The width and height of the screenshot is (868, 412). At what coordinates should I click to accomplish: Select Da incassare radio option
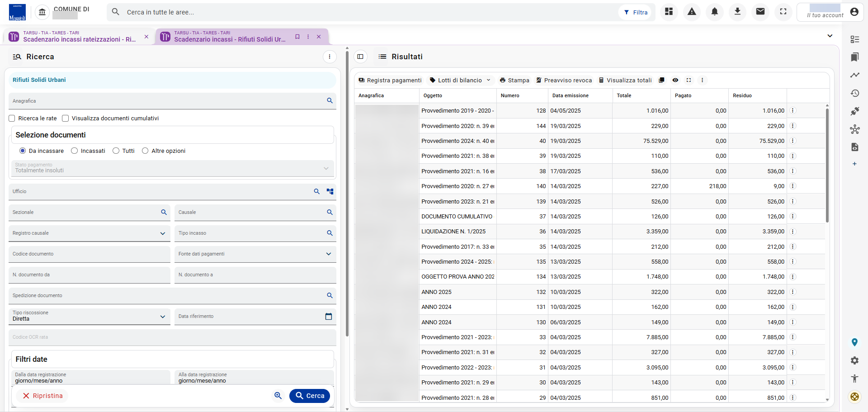coord(23,151)
